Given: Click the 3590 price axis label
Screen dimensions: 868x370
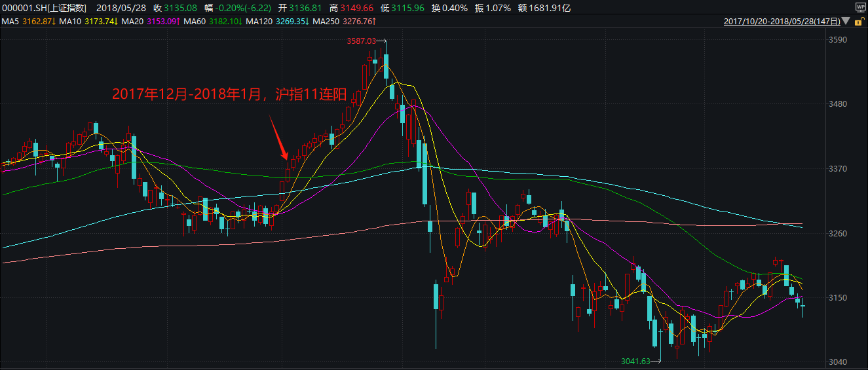Looking at the screenshot, I should point(839,40).
